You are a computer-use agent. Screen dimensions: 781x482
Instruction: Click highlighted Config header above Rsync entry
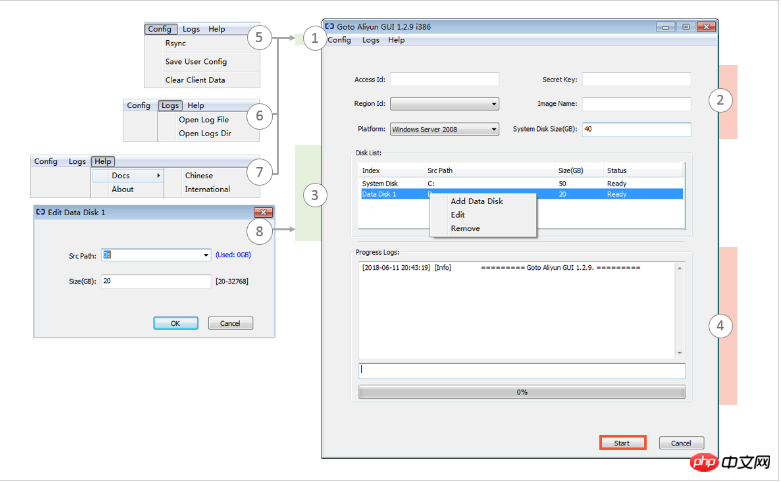(160, 29)
